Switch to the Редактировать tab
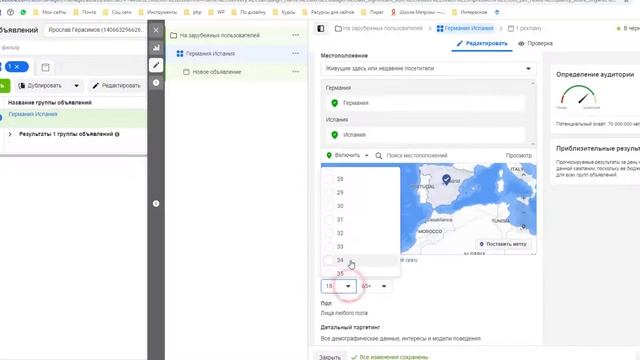Image resolution: width=640 pixels, height=360 pixels. tap(482, 43)
